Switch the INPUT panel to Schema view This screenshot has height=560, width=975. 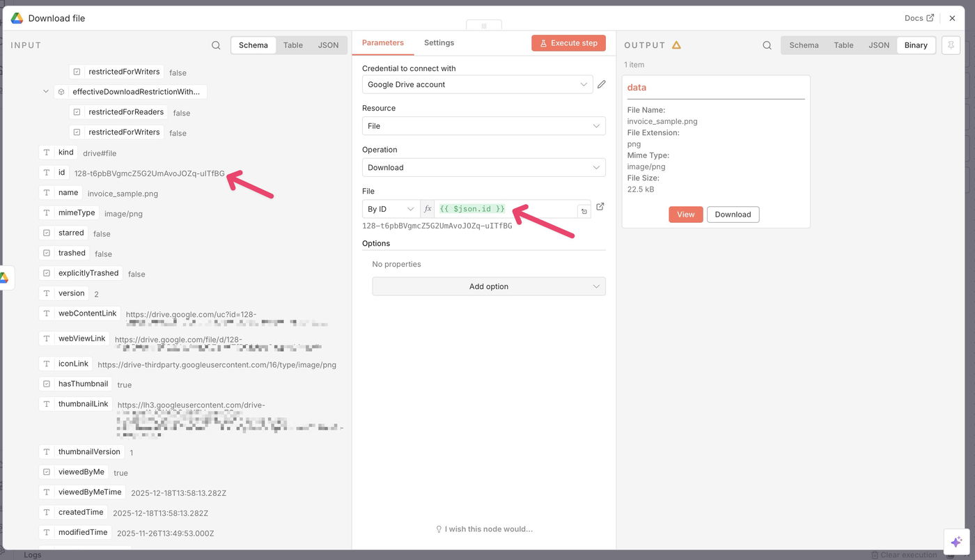click(x=253, y=45)
